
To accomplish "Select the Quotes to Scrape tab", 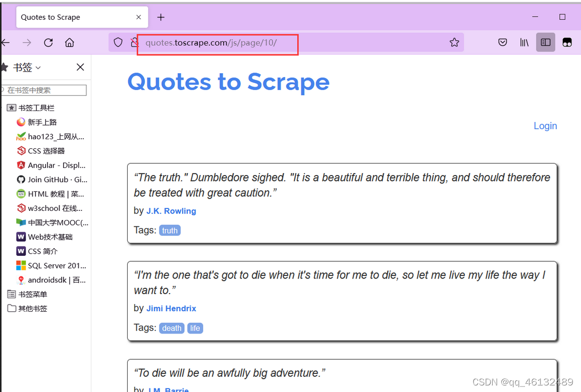I will pos(82,17).
